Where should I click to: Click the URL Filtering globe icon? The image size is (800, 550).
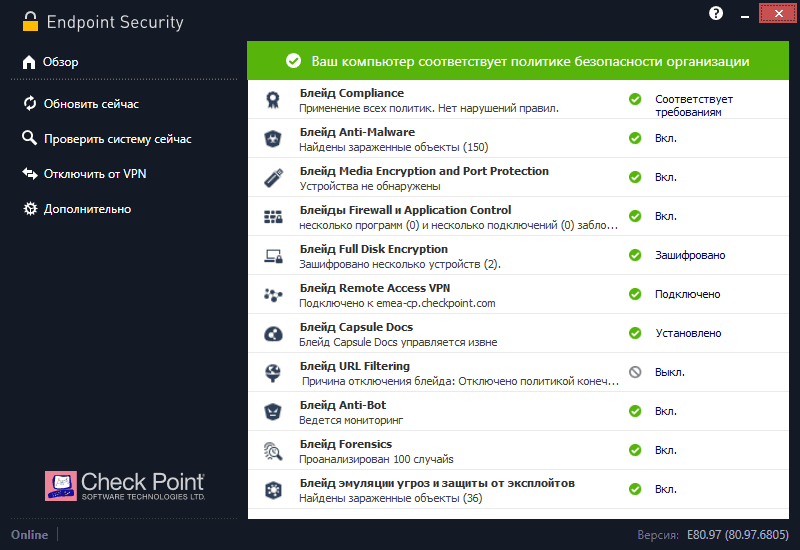272,373
